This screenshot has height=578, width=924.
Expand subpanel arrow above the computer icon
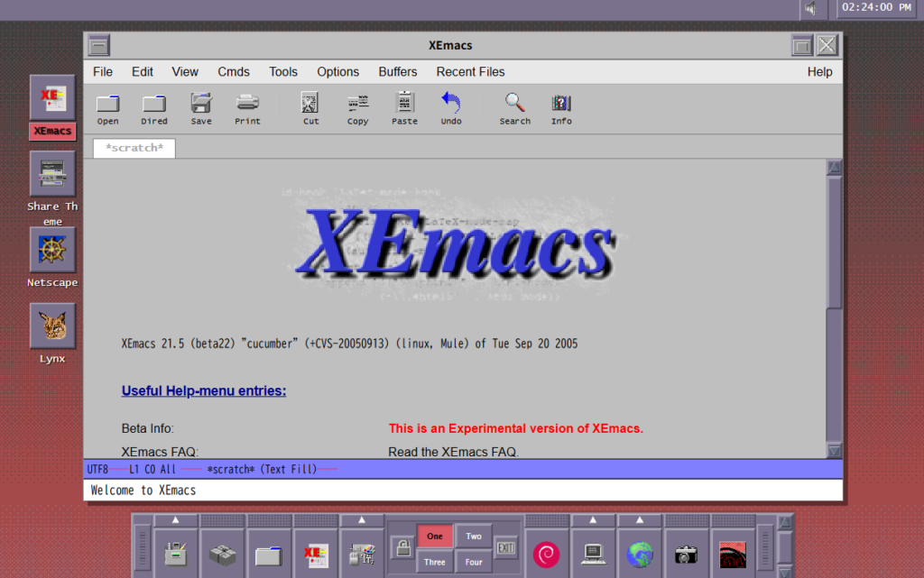point(594,520)
